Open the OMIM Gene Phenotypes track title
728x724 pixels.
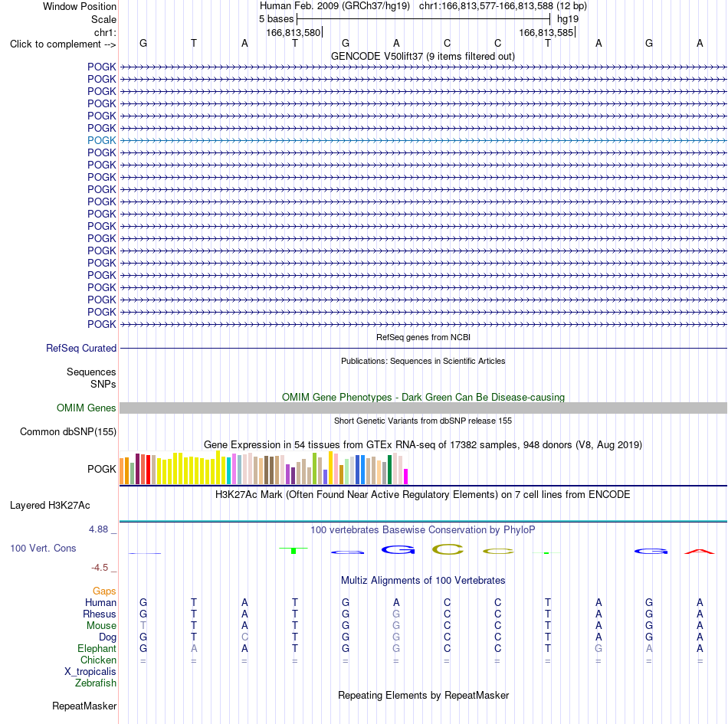coord(423,398)
